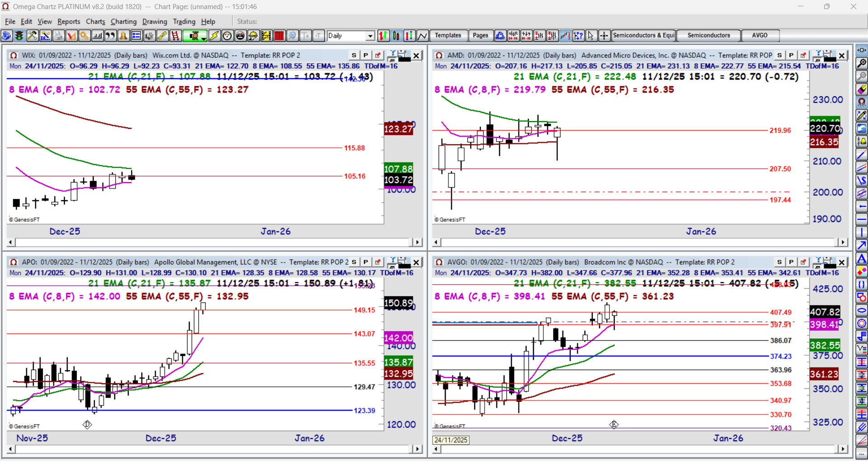
Task: Click the pop-out button on the APO chart
Action: tap(377, 262)
